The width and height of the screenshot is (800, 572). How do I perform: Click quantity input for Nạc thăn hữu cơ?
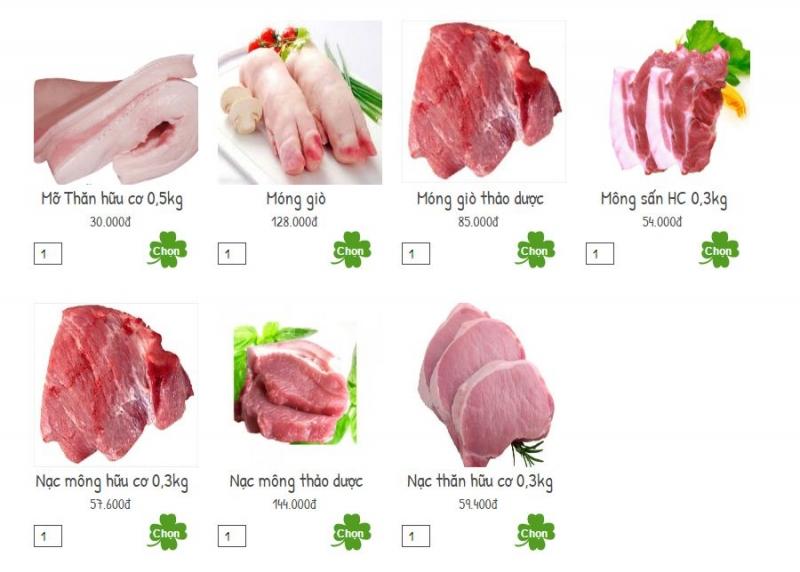(x=416, y=536)
